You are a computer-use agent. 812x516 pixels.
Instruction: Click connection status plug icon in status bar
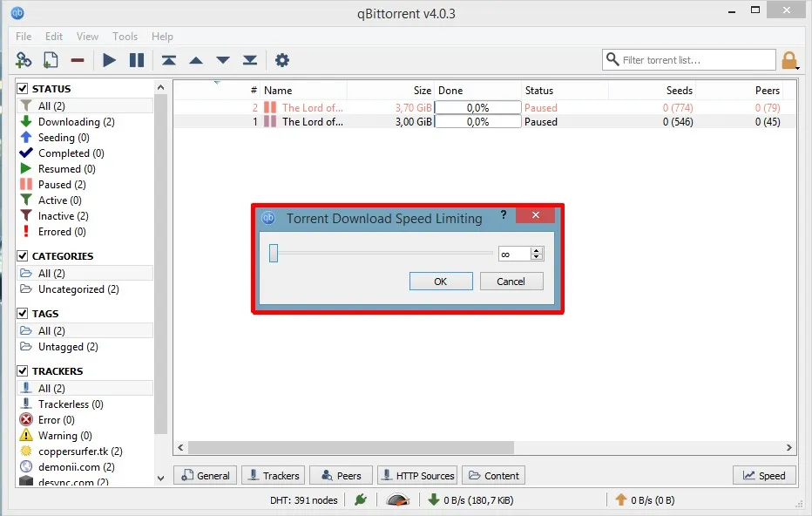click(x=361, y=500)
